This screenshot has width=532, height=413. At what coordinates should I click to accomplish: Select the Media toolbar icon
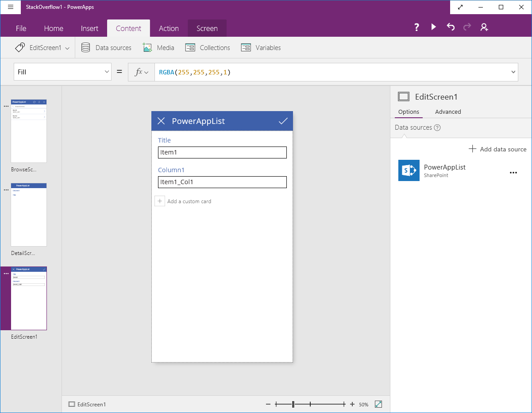[x=147, y=47]
